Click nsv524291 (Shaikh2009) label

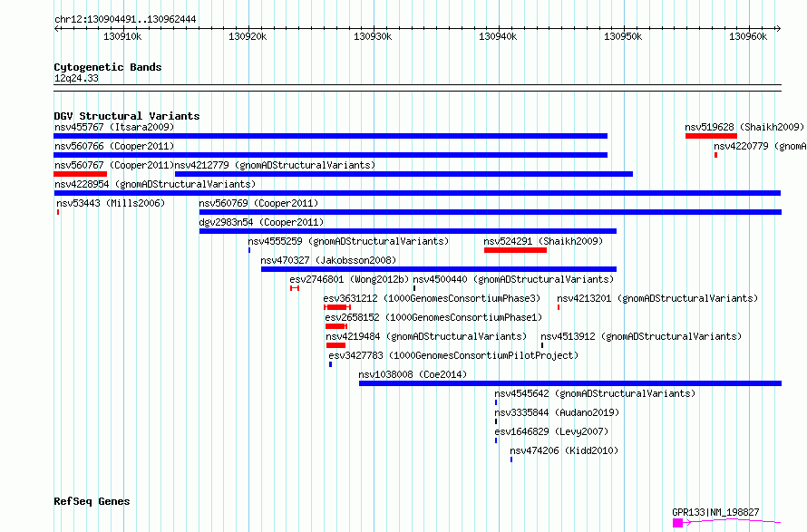click(x=543, y=241)
